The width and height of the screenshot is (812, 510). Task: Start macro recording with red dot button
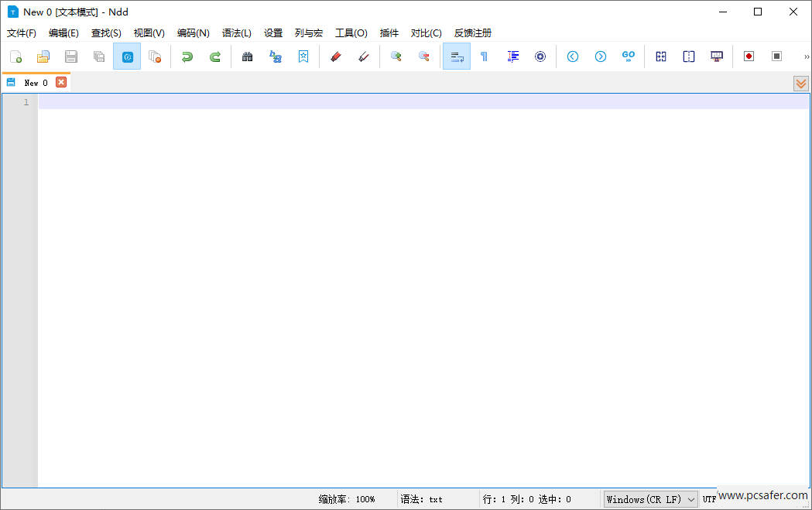point(749,56)
